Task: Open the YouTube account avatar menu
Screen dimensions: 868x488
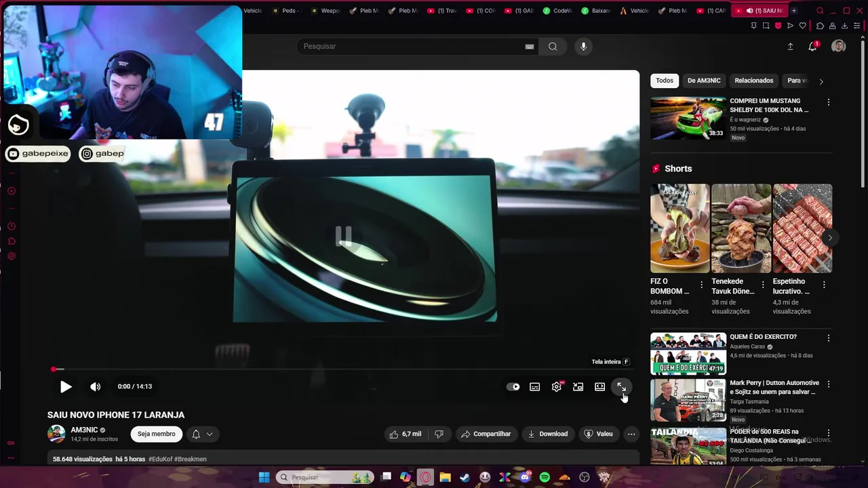Action: 839,46
